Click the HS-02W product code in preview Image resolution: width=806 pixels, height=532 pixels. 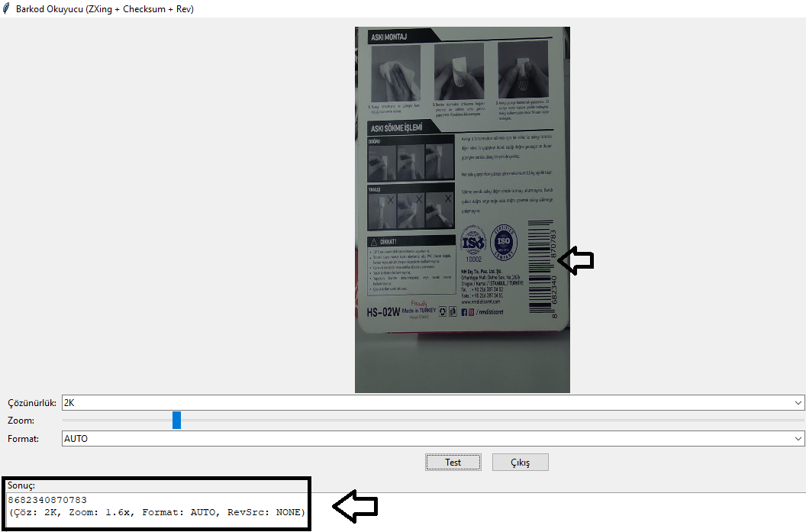coord(383,312)
